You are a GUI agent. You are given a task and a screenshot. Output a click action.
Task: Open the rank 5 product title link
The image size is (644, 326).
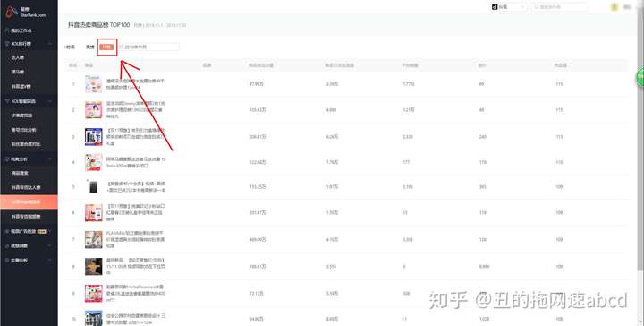[136, 187]
